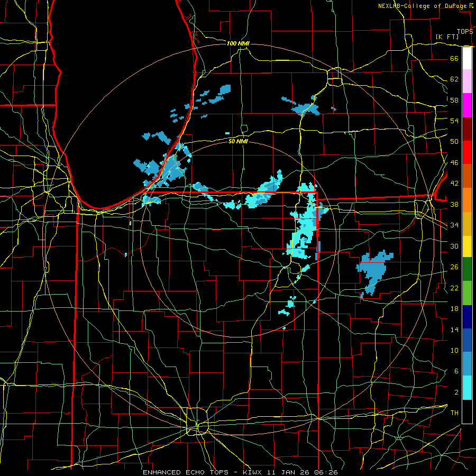This screenshot has width=476, height=476.
Task: Click the '100 NMI' range ring label
Action: pyautogui.click(x=238, y=43)
